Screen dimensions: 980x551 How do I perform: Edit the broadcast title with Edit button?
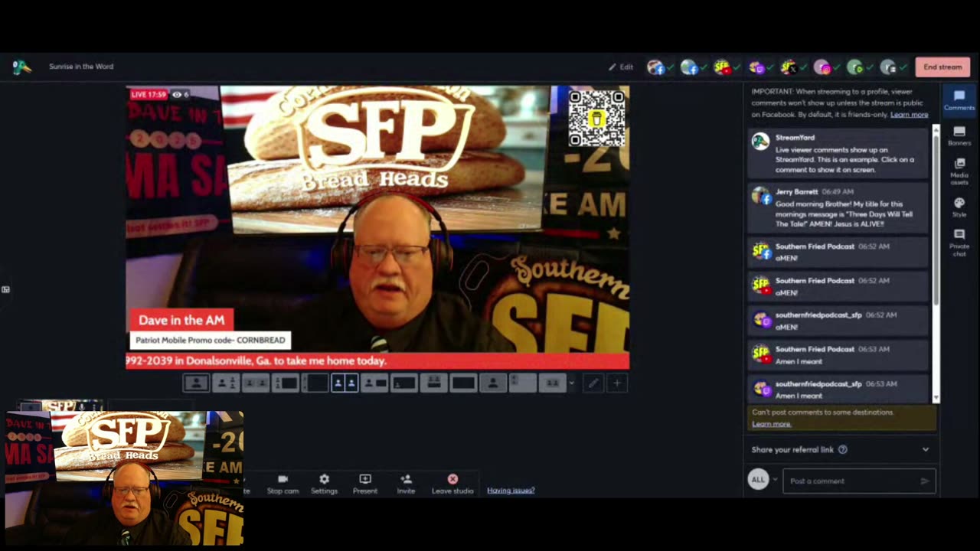621,67
